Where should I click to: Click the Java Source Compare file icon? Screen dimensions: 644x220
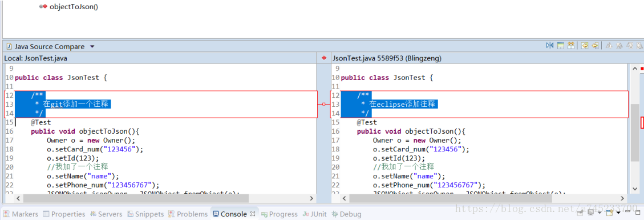tap(9, 46)
